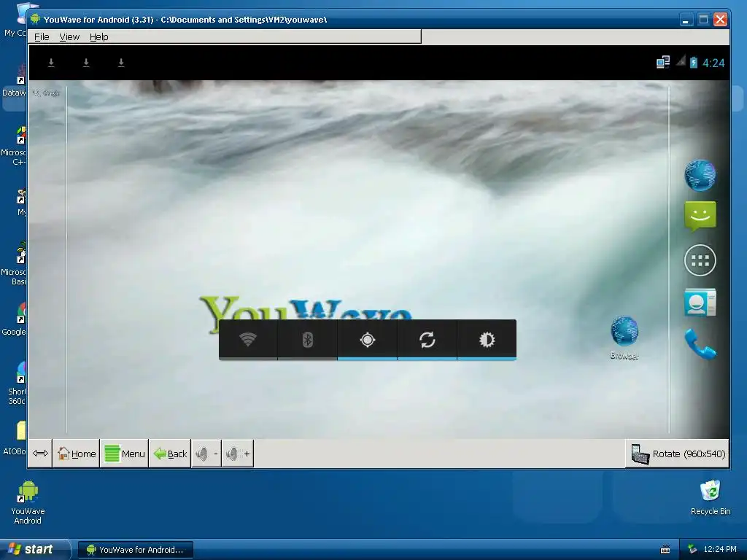This screenshot has height=560, width=747.
Task: Click the Google search widget
Action: (46, 93)
